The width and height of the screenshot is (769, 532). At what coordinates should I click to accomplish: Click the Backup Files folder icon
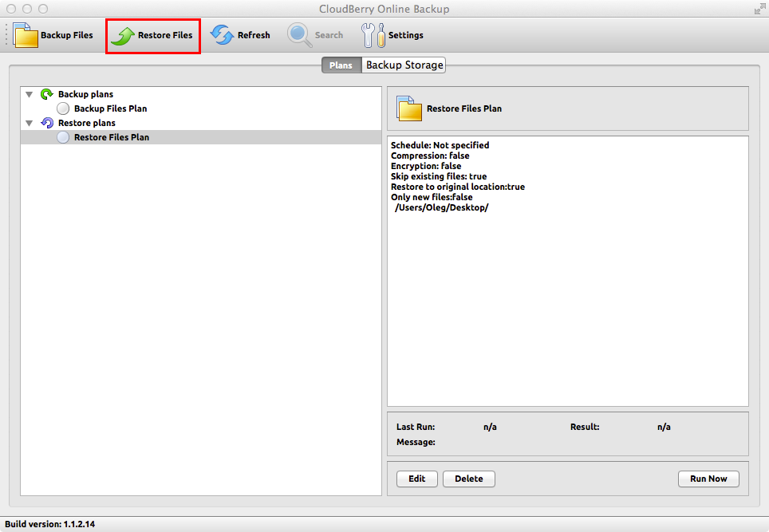click(x=26, y=35)
